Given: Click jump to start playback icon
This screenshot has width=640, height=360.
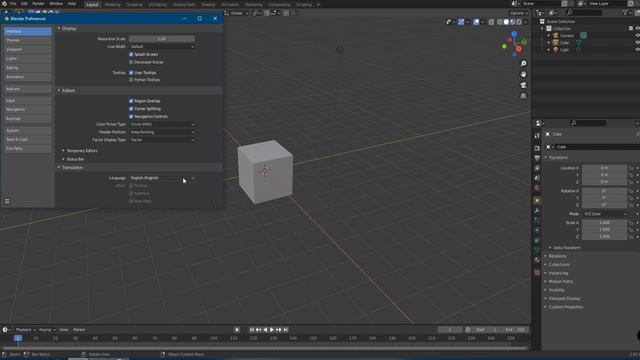Looking at the screenshot, I should pos(252,330).
